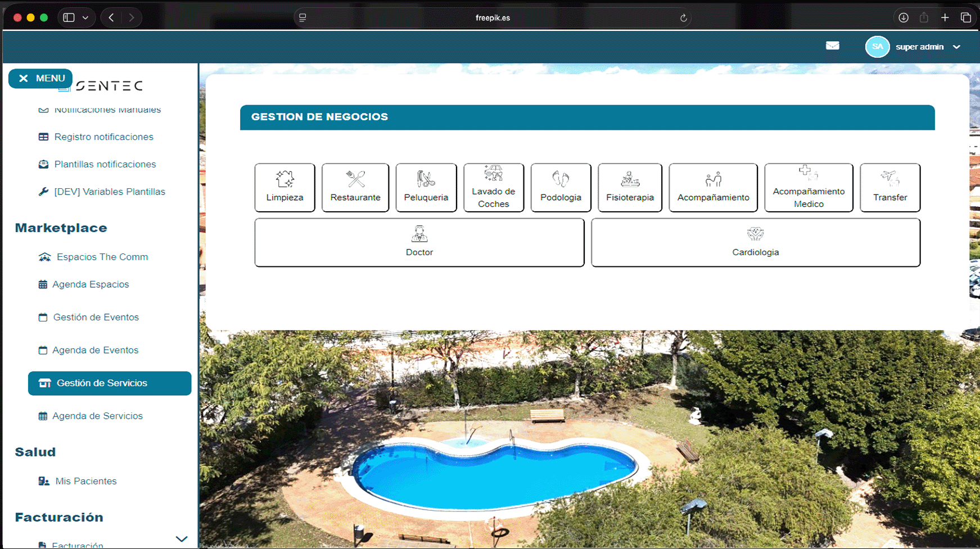Click the Agenda Espacios calendar icon

pyautogui.click(x=43, y=284)
